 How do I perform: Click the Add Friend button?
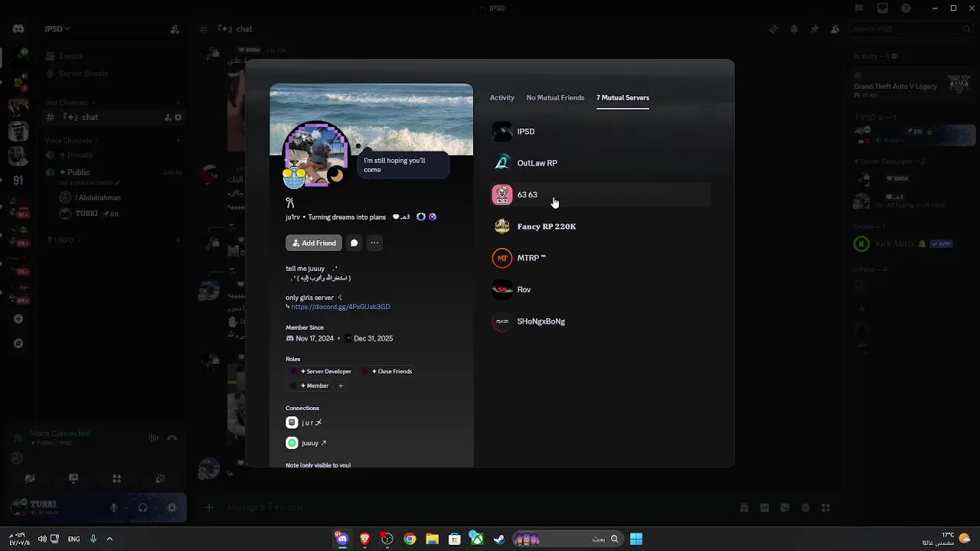click(314, 243)
